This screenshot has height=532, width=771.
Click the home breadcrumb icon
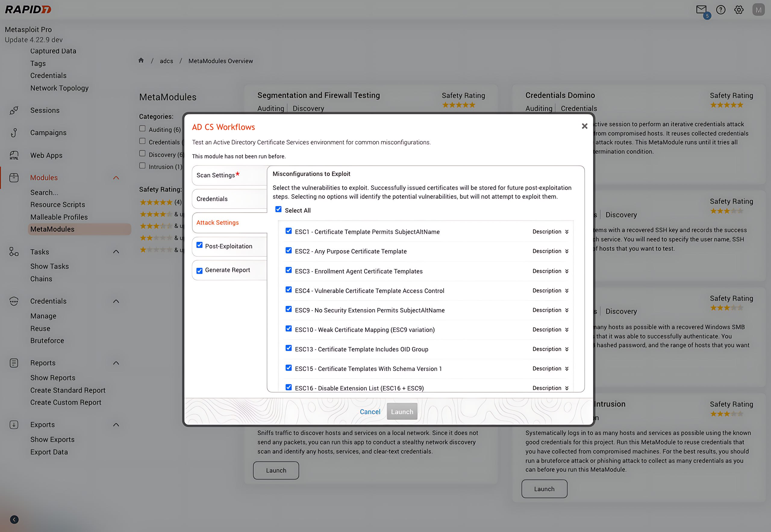(x=141, y=60)
